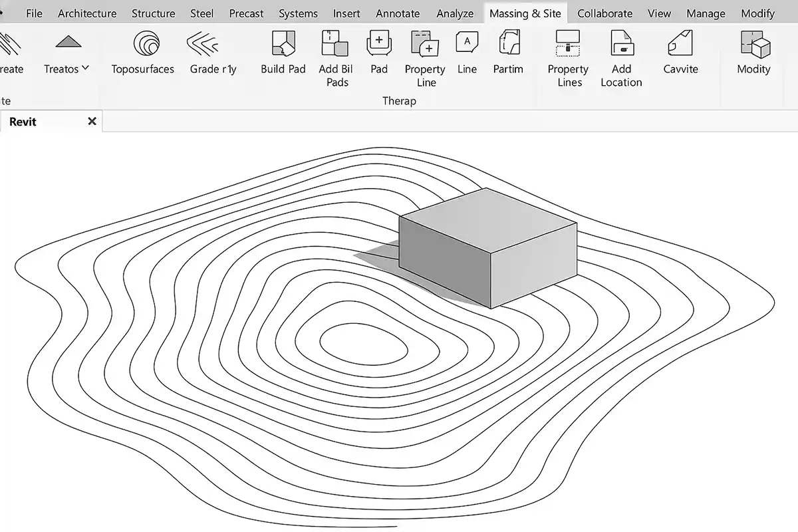Select the Pad tool icon

(x=379, y=44)
